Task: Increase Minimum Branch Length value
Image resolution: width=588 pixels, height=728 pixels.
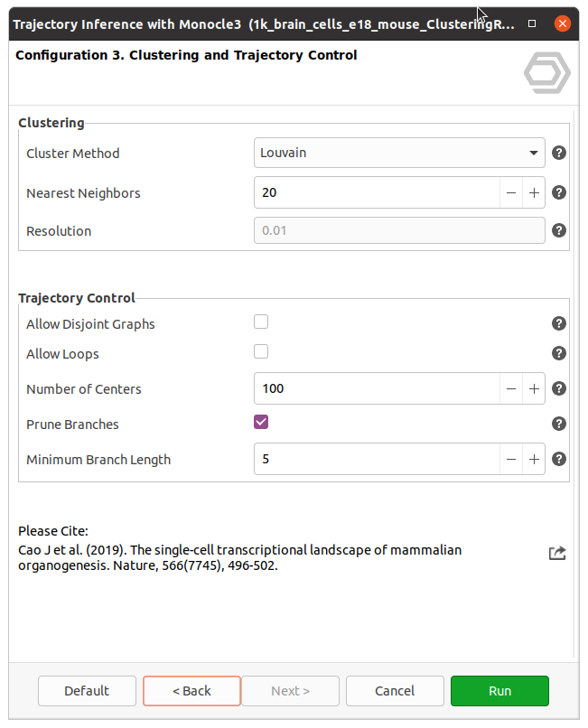Action: point(534,459)
